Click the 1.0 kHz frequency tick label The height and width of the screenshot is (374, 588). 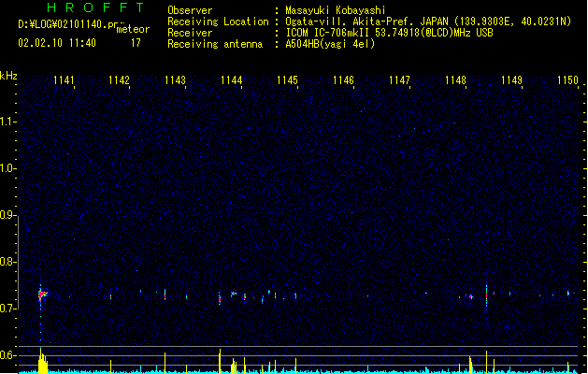click(7, 168)
